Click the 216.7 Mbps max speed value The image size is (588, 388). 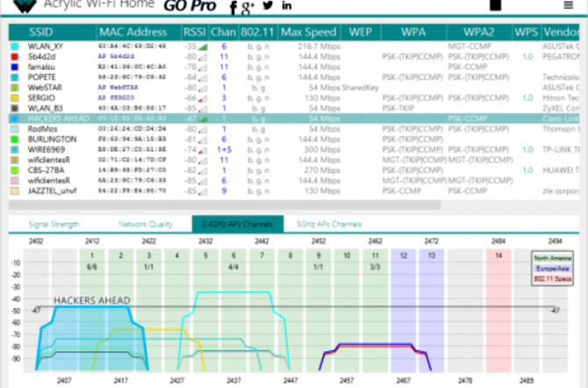(319, 47)
